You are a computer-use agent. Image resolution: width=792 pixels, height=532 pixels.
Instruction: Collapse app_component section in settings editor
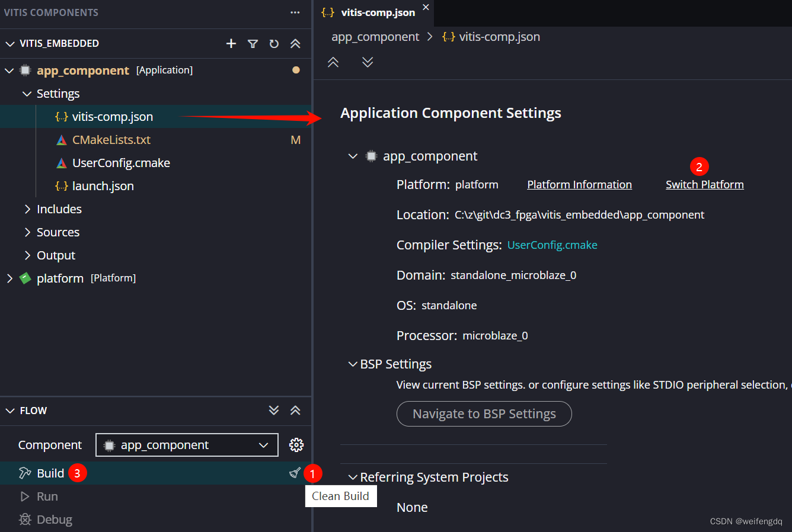353,156
